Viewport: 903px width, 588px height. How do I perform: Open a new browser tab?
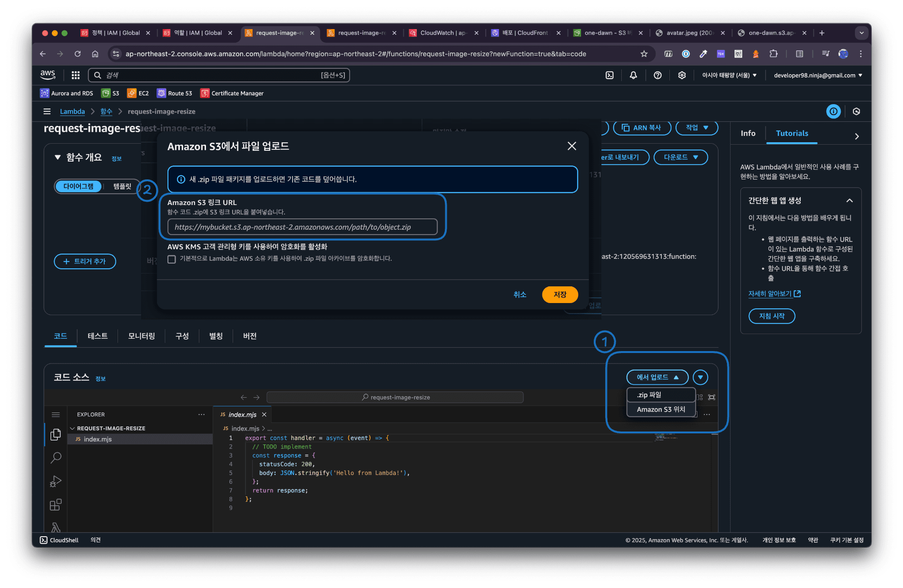click(x=822, y=33)
